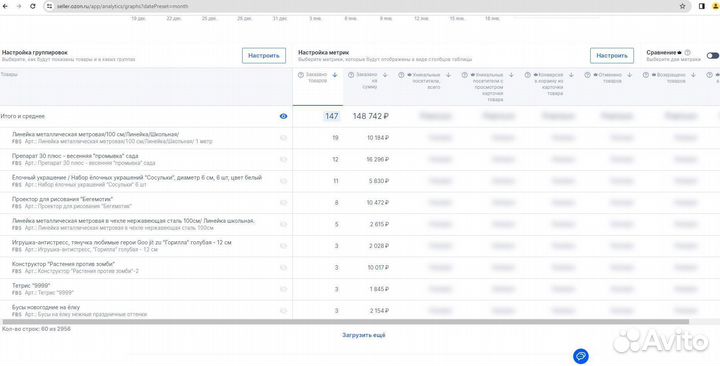This screenshot has width=720, height=366.
Task: Open product 'Линейка металлическая метровая/100 см'
Action: pos(96,135)
